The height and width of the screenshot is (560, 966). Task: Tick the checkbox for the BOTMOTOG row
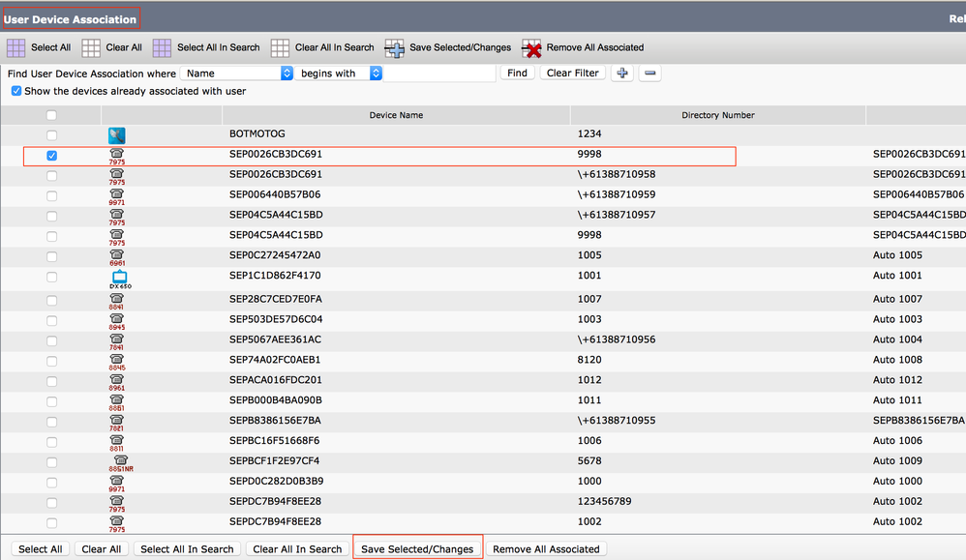point(51,135)
